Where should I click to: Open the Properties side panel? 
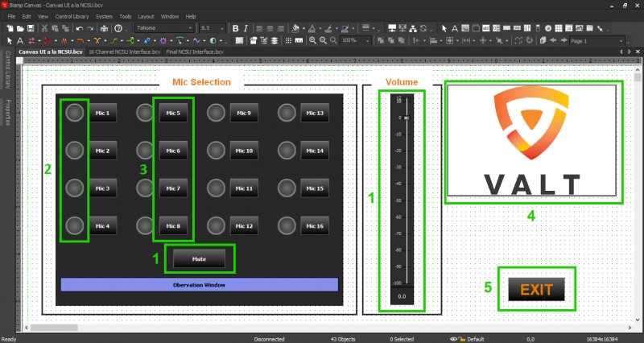[7, 112]
